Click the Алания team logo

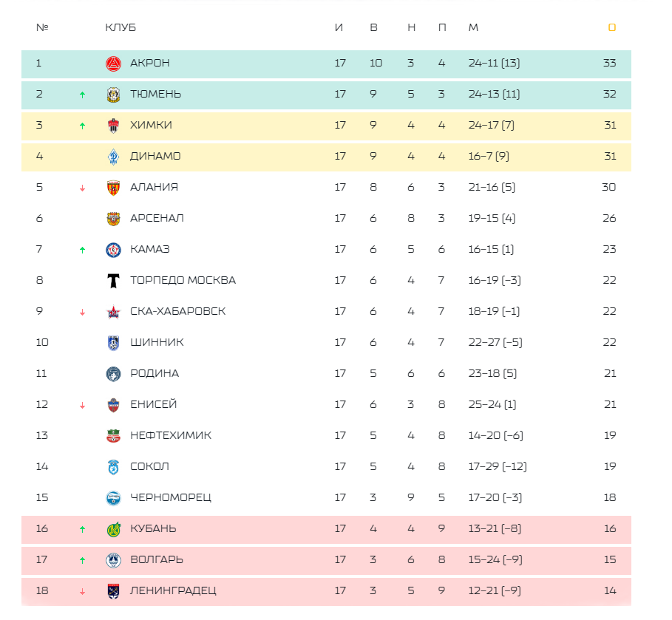114,188
